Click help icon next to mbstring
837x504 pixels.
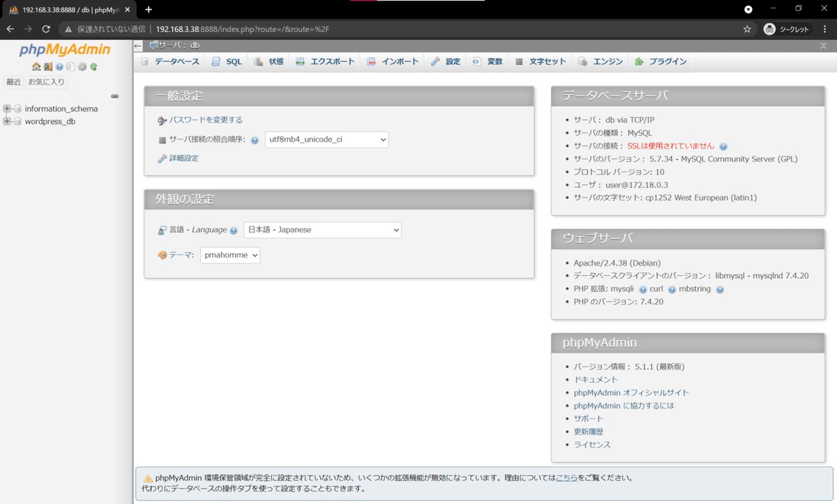click(719, 289)
